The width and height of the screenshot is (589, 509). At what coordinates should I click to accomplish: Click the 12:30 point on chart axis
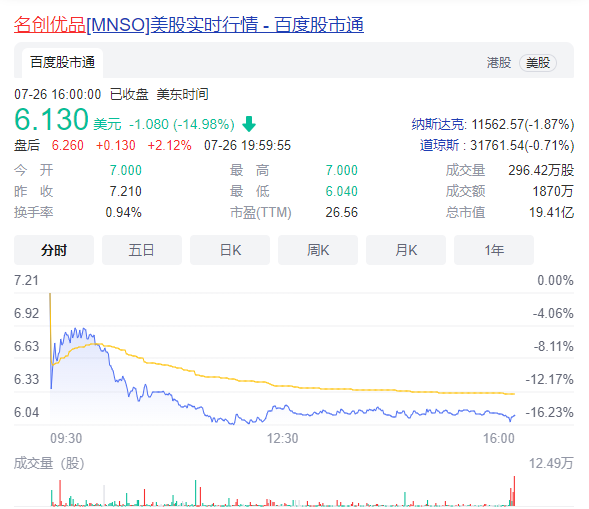point(282,438)
